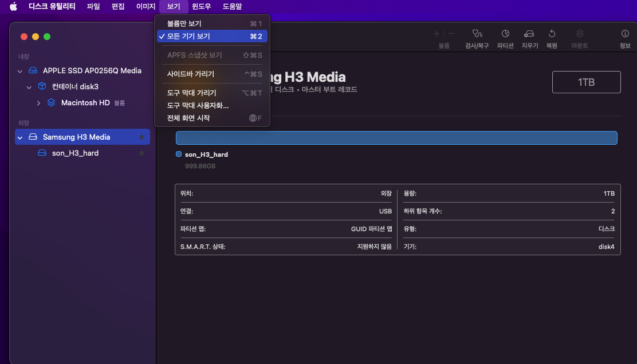This screenshot has width=637, height=364.
Task: Open the 도움말 menu
Action: (232, 6)
